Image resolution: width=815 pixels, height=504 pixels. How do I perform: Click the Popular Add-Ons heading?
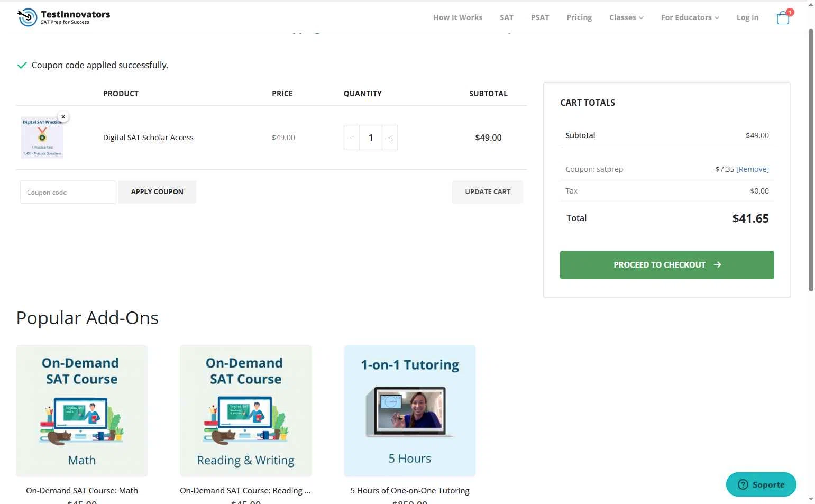87,318
